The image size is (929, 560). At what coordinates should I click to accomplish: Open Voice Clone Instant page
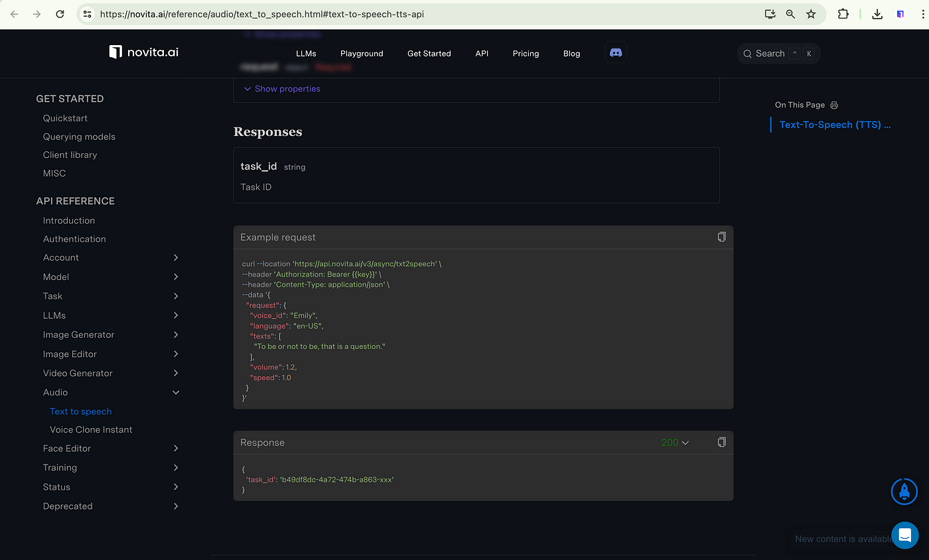91,429
